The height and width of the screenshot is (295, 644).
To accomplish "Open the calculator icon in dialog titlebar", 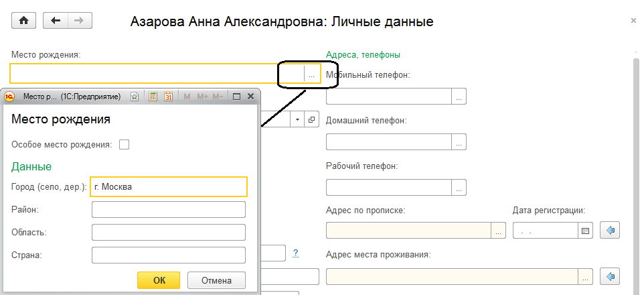I will [x=153, y=97].
